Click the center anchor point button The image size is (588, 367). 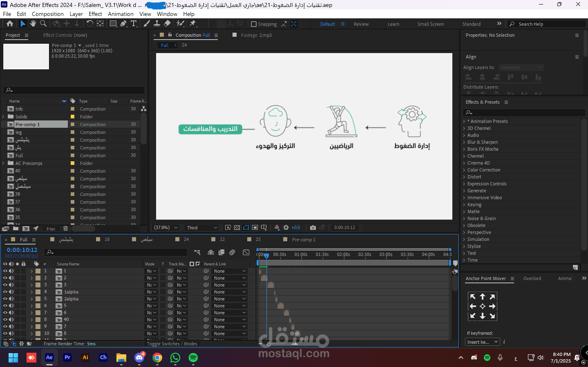click(x=483, y=306)
